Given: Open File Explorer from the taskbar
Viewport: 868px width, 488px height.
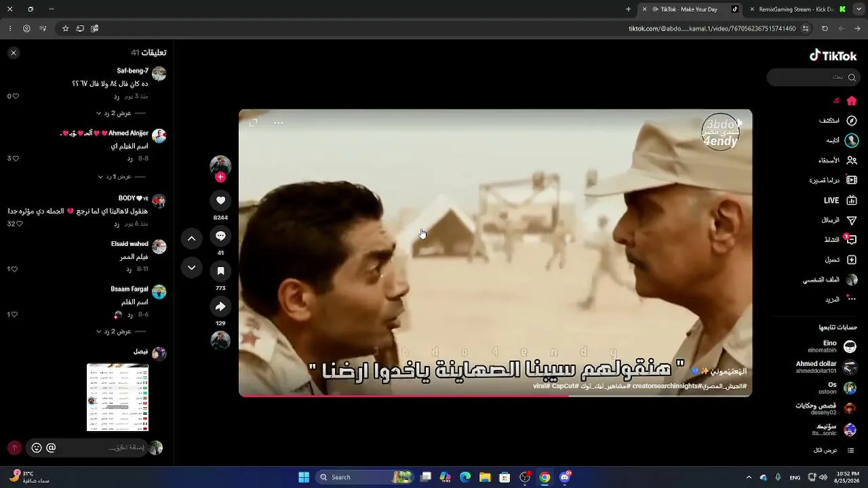Looking at the screenshot, I should click(485, 477).
